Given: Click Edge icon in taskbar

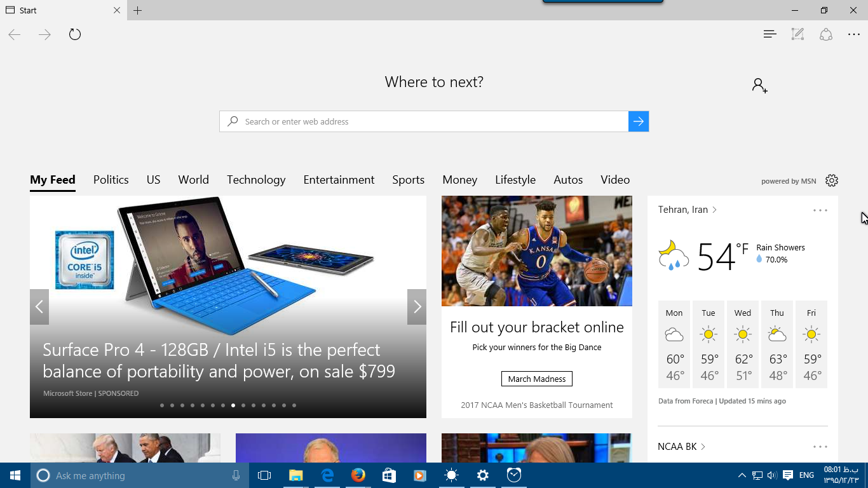Looking at the screenshot, I should click(x=327, y=475).
